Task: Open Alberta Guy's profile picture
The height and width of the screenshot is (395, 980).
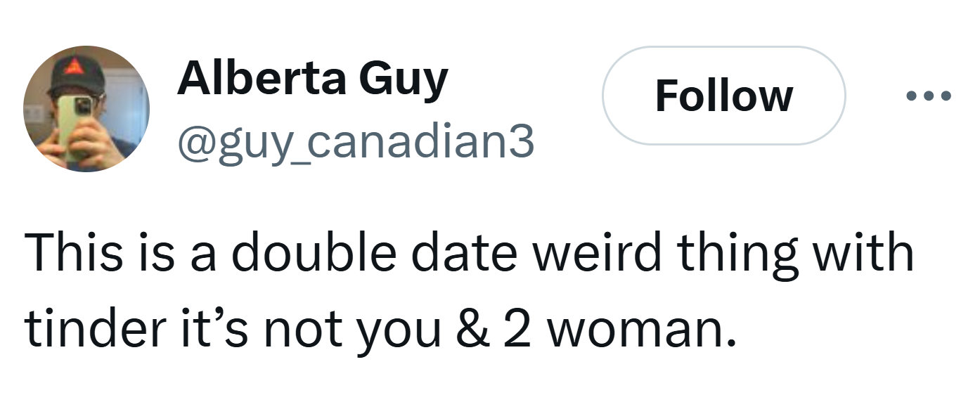Action: click(86, 109)
